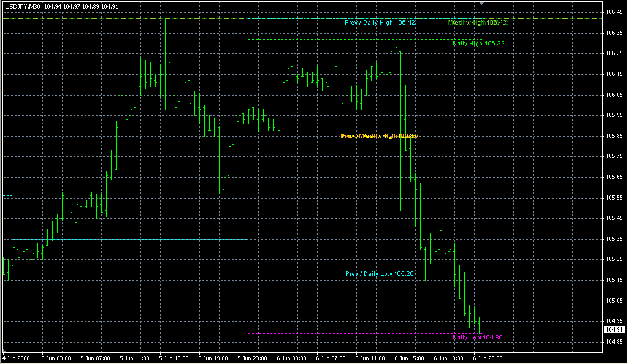Click the 6 Jun 23:00 time axis label
628x364 pixels.
tap(486, 357)
